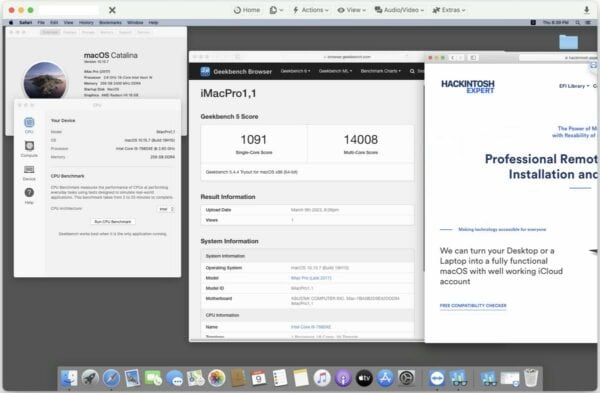Launch the Photos app from the dock

click(x=217, y=378)
